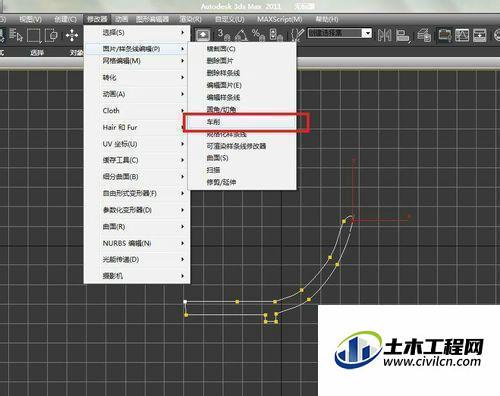Open the 图形编辑器 menu
The width and height of the screenshot is (500, 396).
click(152, 19)
